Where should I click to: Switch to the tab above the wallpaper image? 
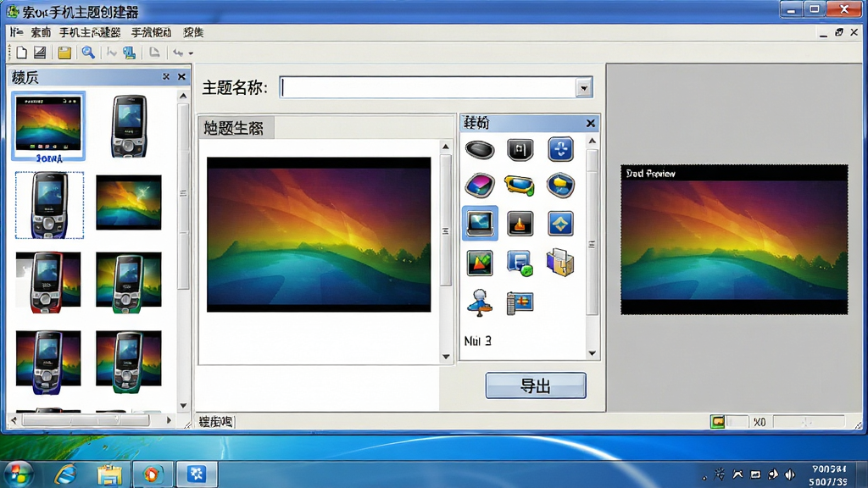click(x=235, y=128)
